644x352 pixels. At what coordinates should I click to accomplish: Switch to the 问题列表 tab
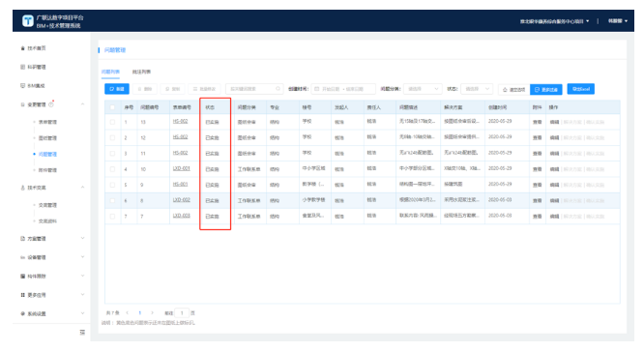click(x=110, y=72)
